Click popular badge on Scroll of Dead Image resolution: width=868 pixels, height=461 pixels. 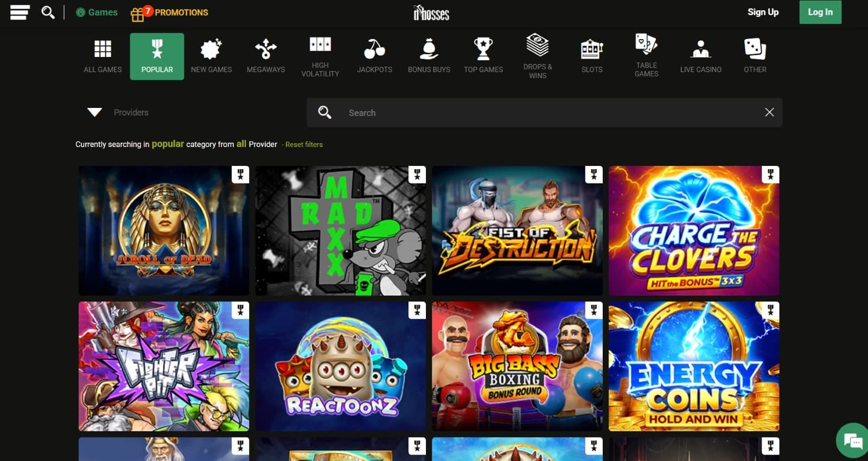tap(240, 175)
